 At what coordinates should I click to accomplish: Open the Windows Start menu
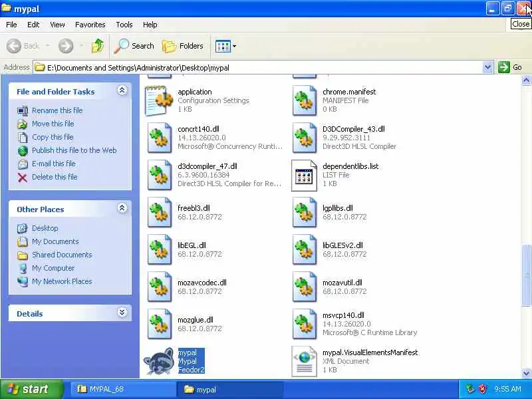[x=31, y=389]
